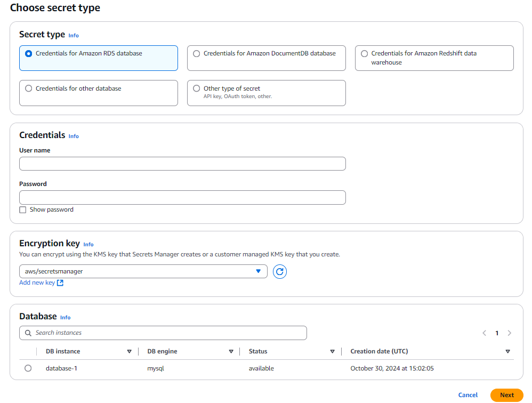Sort by DB instance column arrow
532x403 pixels.
tap(129, 352)
